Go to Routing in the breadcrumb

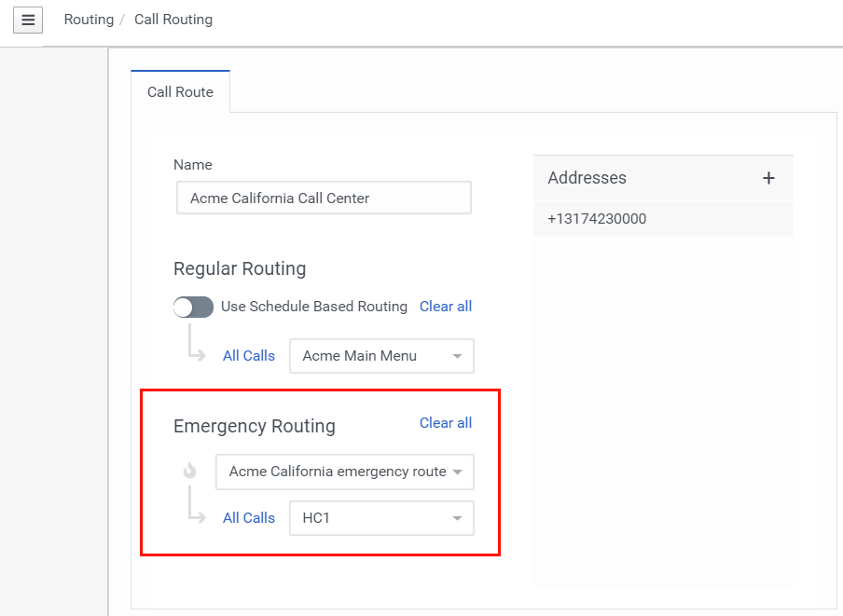tap(89, 20)
